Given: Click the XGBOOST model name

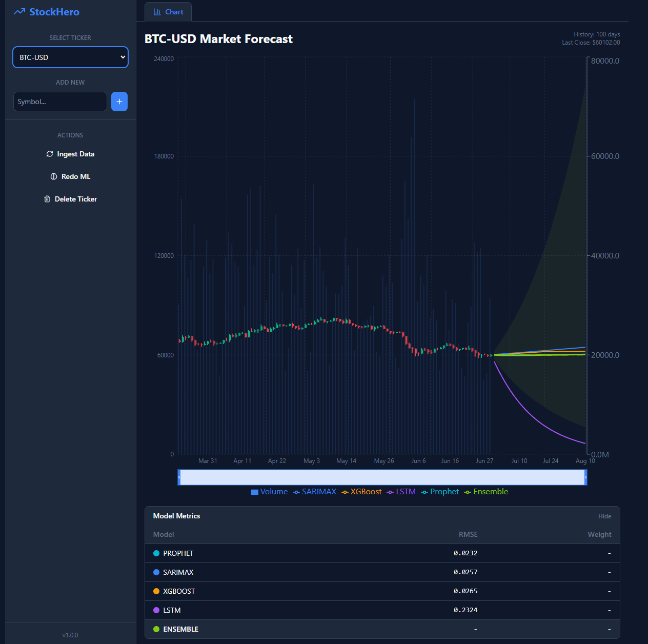Looking at the screenshot, I should click(x=179, y=591).
